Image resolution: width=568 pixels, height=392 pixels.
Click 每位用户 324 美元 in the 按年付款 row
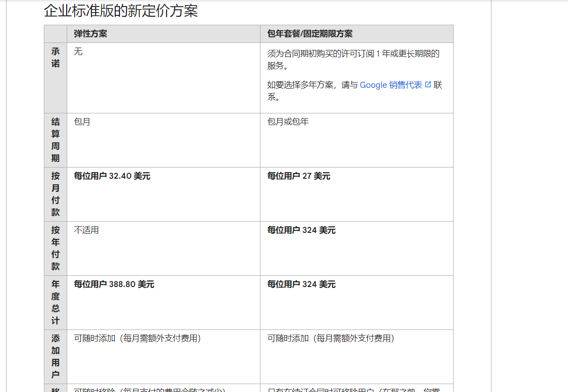302,230
